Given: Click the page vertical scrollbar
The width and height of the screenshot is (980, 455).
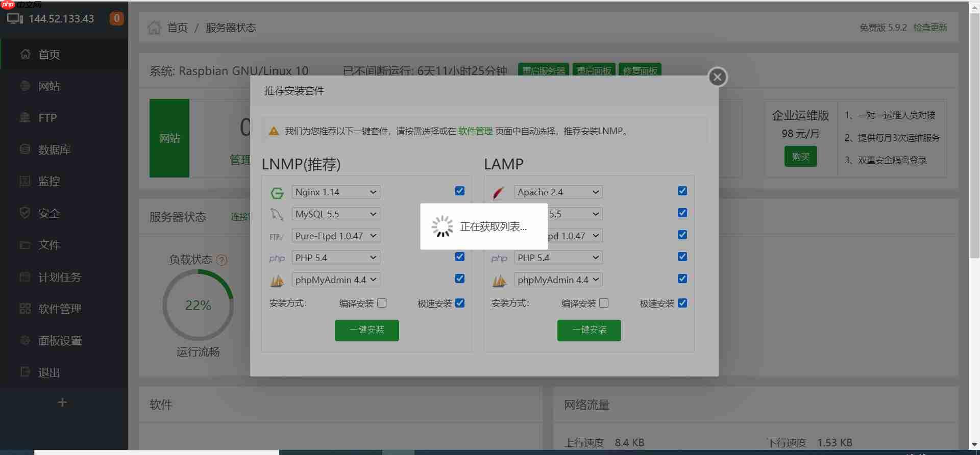Looking at the screenshot, I should click(974, 135).
